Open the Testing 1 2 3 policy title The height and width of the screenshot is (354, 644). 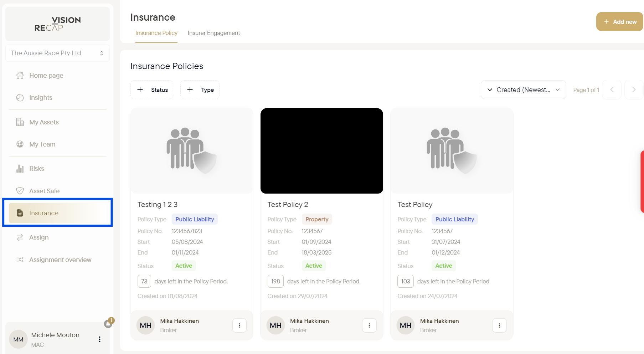click(x=158, y=205)
